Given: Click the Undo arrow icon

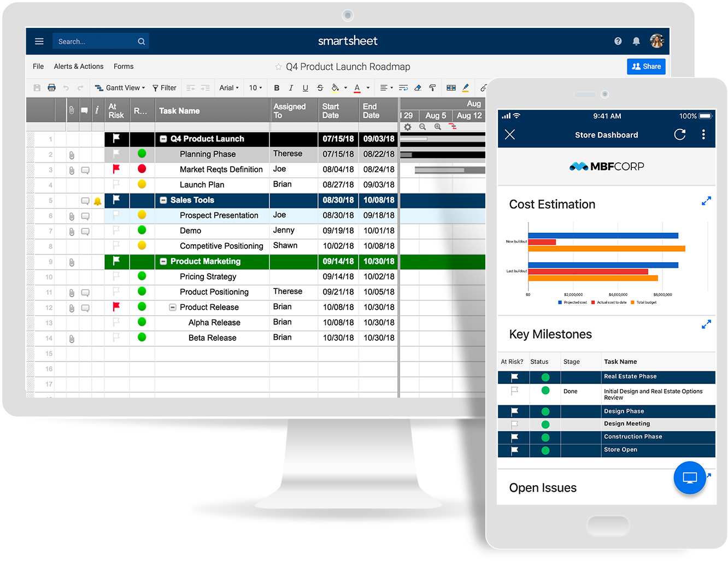Looking at the screenshot, I should coord(66,88).
